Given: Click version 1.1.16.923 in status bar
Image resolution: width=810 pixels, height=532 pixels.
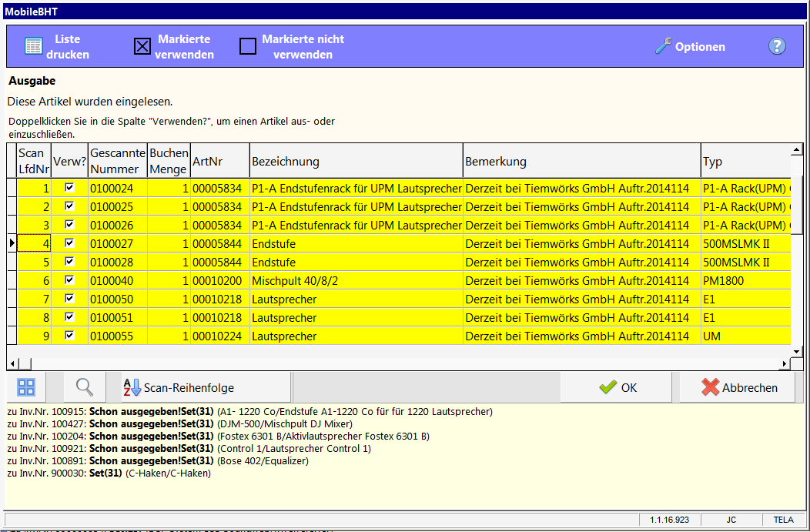Looking at the screenshot, I should click(x=670, y=520).
